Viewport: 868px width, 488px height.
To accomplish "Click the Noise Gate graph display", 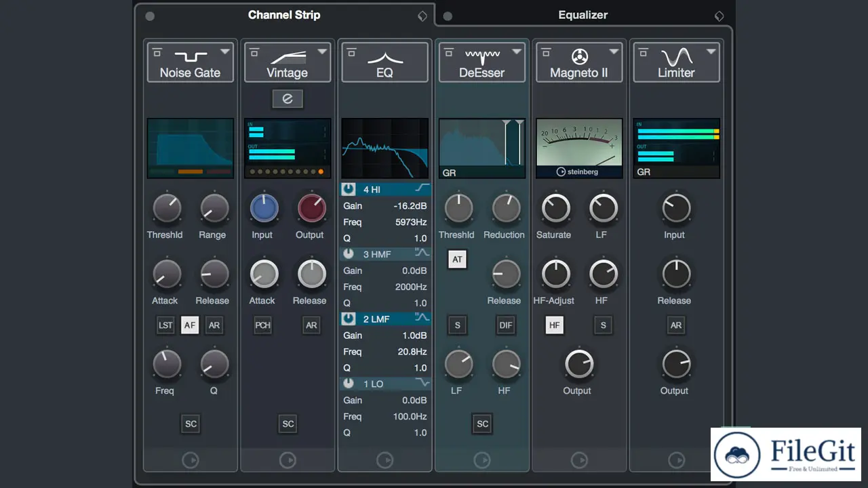I will tap(191, 148).
